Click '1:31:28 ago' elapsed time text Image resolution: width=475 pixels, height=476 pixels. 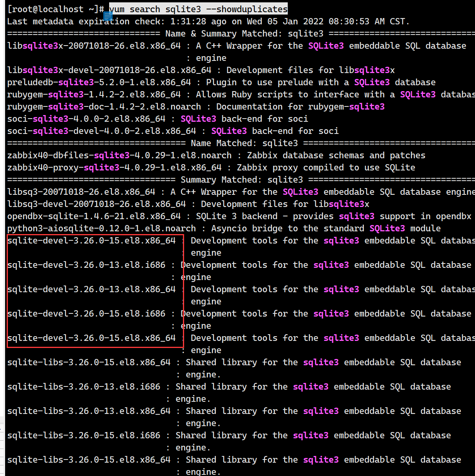[198, 21]
